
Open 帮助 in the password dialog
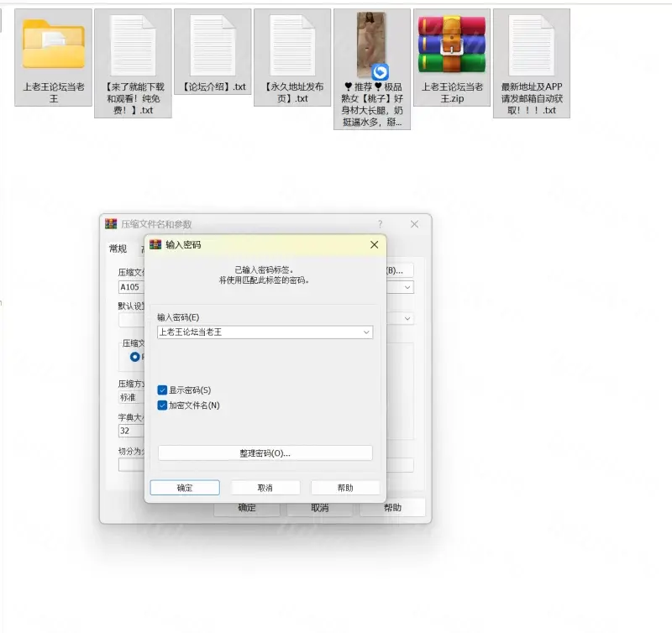(x=344, y=488)
